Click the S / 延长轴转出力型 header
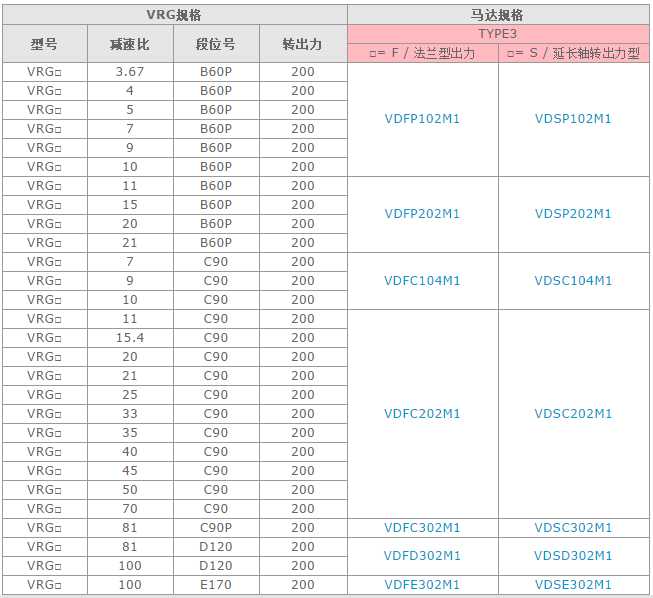The width and height of the screenshot is (653, 598). point(573,53)
